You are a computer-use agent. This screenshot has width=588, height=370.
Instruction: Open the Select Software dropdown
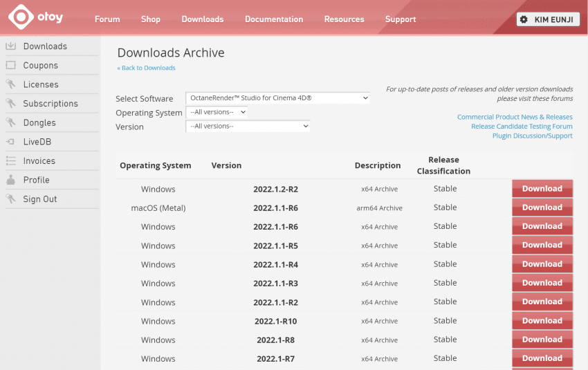tap(277, 98)
